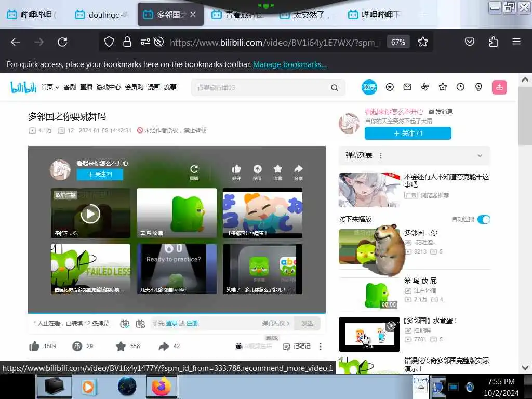Switch to the doulingo tab
532x399 pixels.
point(102,15)
